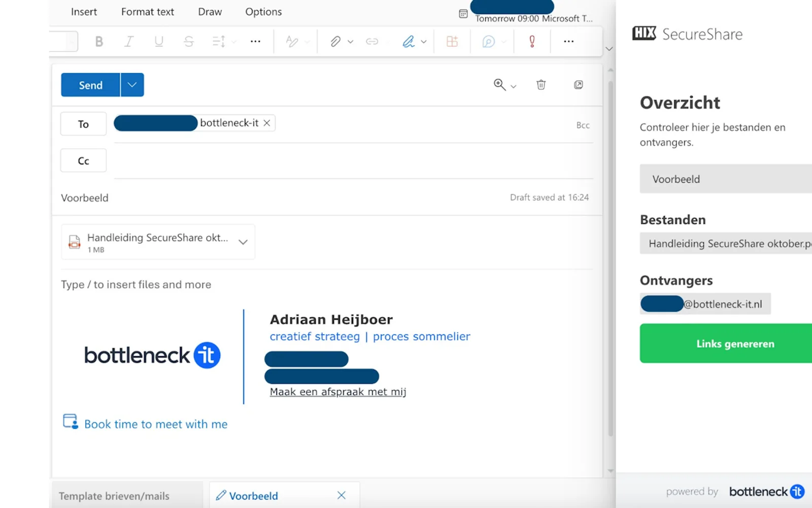Open the Editor styles tool
The height and width of the screenshot is (508, 812).
292,42
